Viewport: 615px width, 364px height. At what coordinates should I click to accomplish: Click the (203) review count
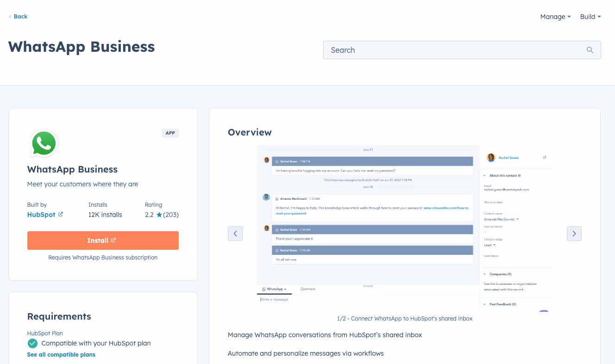(x=170, y=215)
